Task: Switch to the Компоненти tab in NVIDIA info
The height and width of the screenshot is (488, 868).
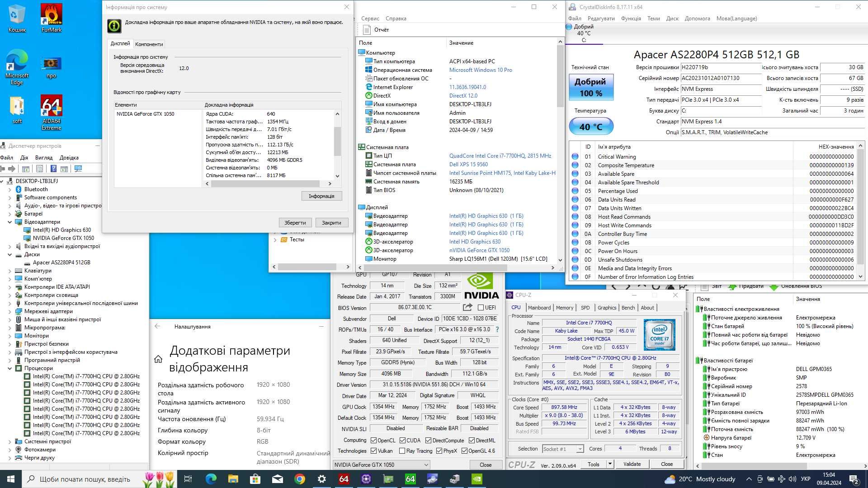Action: 149,44
